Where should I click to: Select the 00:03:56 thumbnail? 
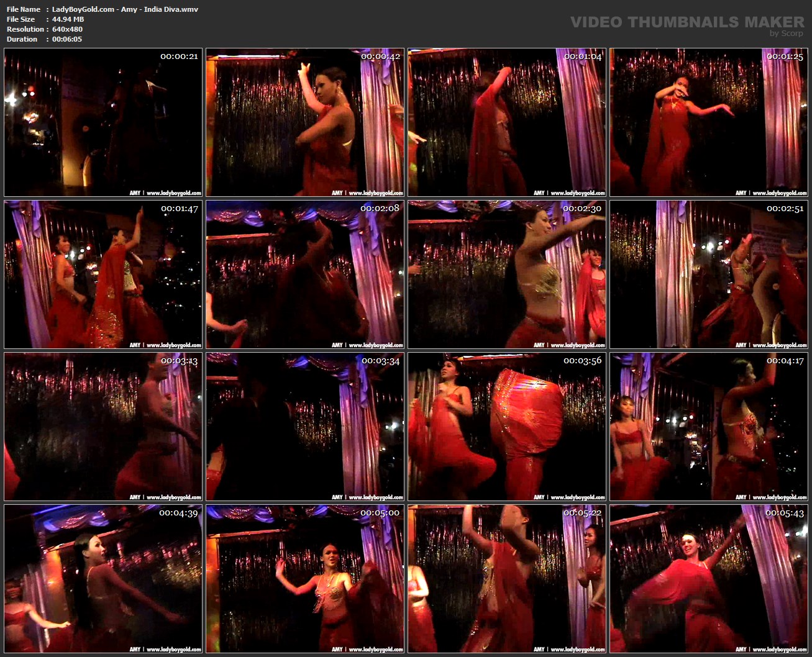point(507,427)
